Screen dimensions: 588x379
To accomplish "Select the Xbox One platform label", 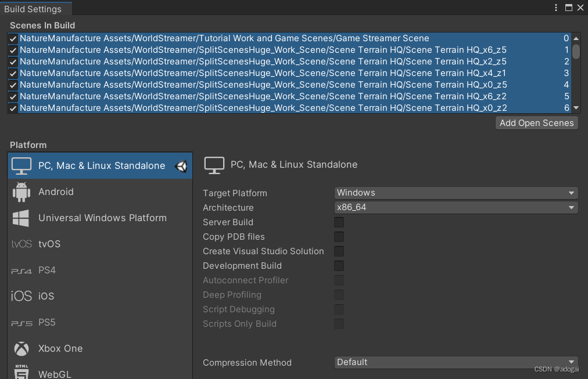I will [60, 349].
